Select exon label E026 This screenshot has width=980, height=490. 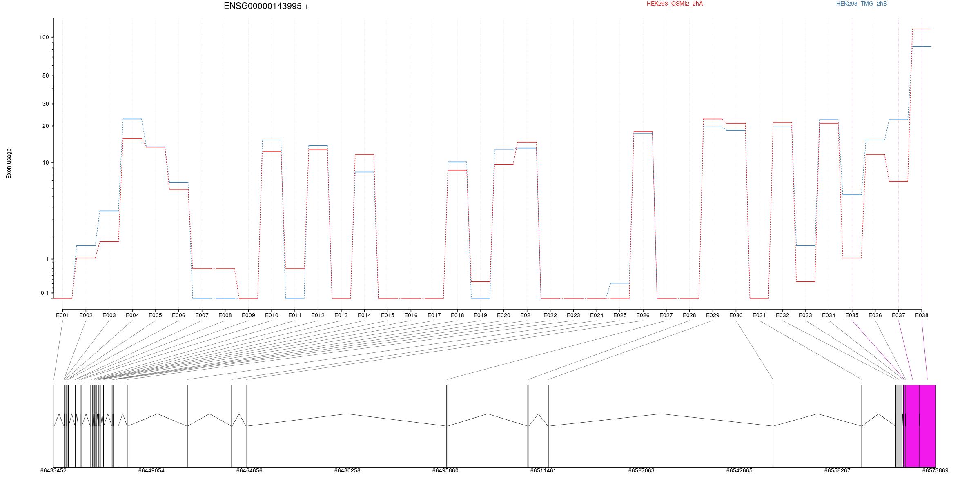tap(643, 315)
